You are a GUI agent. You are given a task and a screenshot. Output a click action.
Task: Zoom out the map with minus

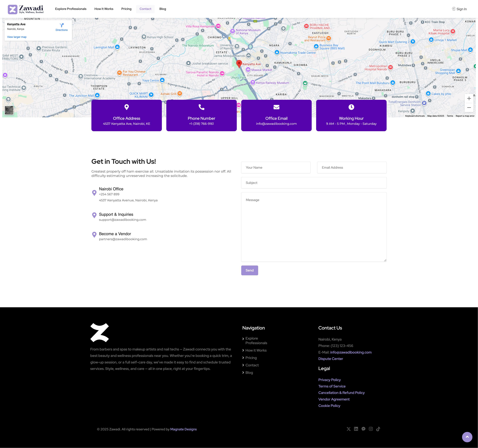[x=469, y=108]
